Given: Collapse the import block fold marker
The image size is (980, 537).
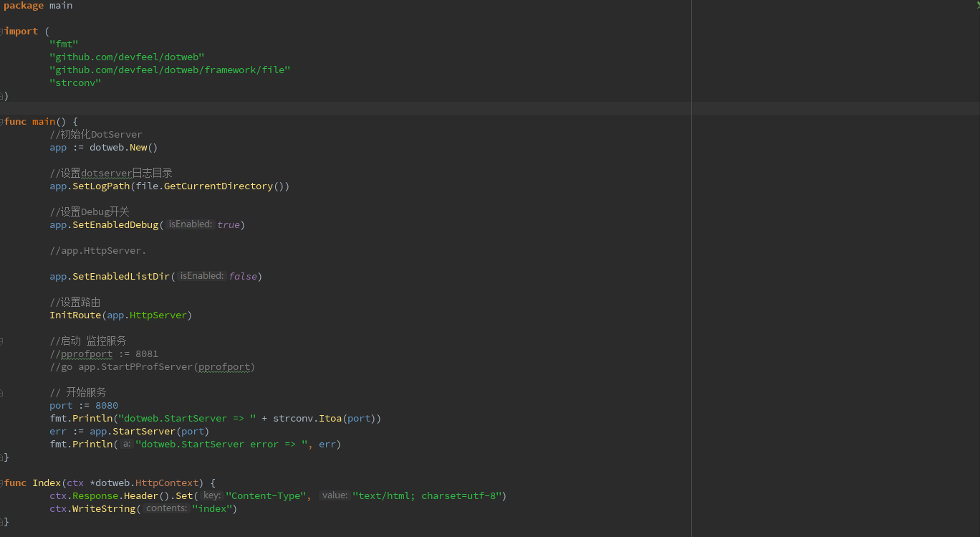Looking at the screenshot, I should pyautogui.click(x=1, y=31).
